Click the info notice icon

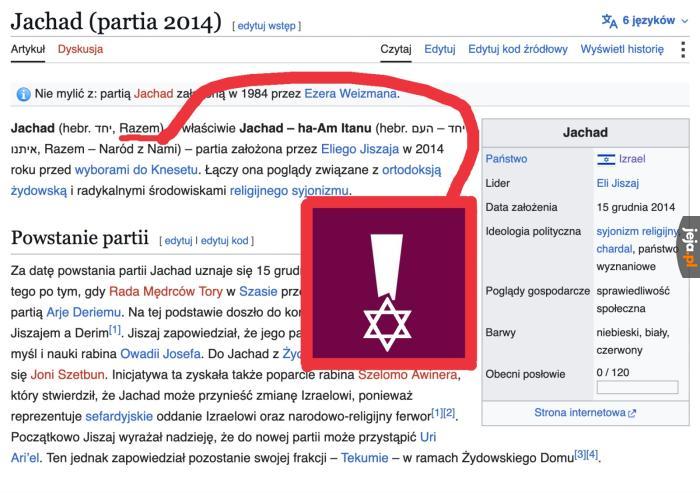pyautogui.click(x=23, y=94)
